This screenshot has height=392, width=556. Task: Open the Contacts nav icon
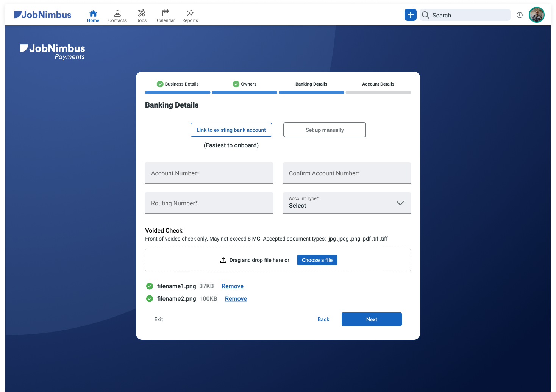click(x=117, y=16)
